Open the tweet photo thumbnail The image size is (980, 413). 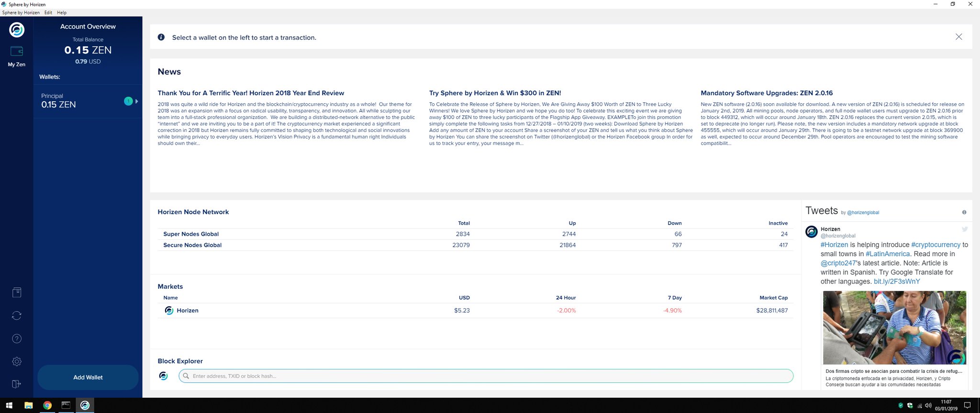(894, 328)
